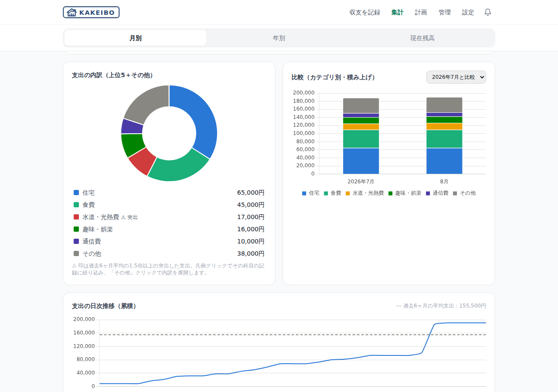Click 支出の日次推移（累積） heading
This screenshot has height=392, width=558.
pyautogui.click(x=105, y=306)
